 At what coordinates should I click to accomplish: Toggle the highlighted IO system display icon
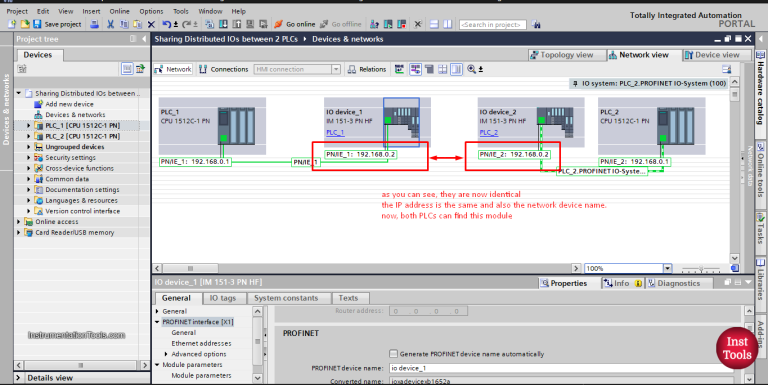(415, 70)
